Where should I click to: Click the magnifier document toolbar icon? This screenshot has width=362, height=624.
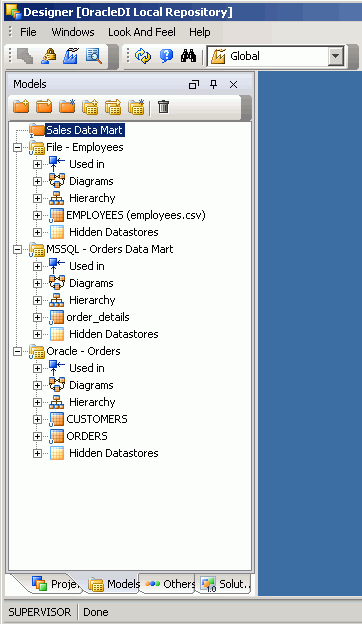(93, 56)
